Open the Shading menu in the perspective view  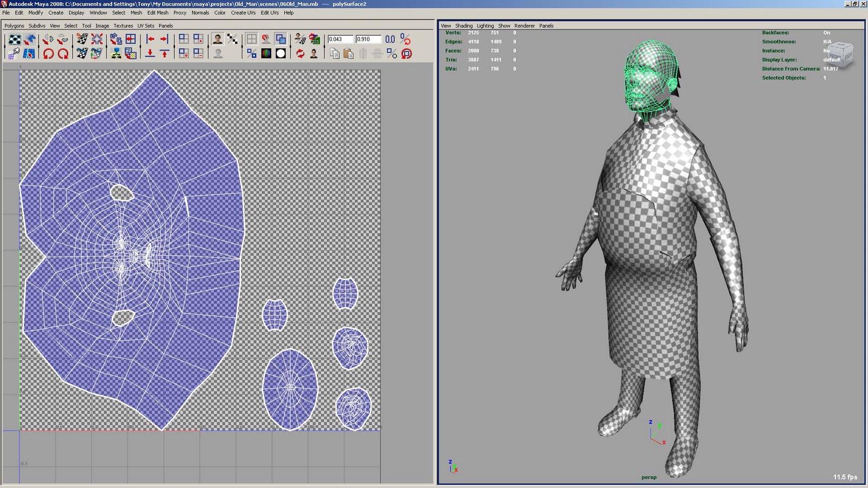(464, 25)
